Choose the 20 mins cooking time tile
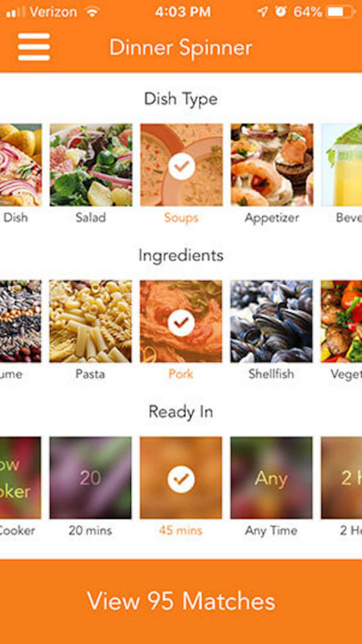This screenshot has width=362, height=644. pos(90,477)
